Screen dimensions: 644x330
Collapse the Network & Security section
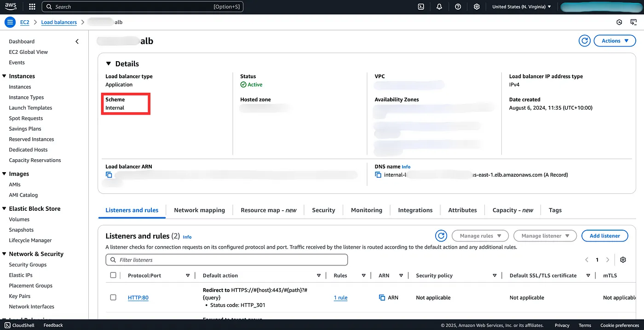point(4,254)
